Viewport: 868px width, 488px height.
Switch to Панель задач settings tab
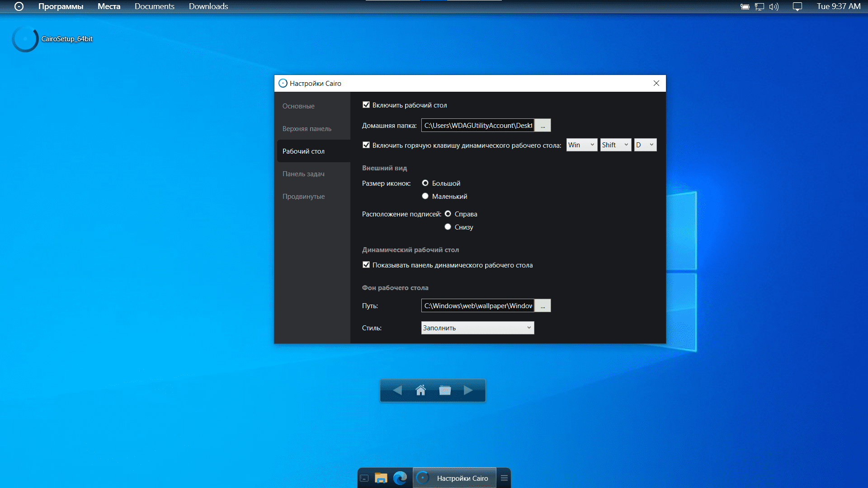(x=303, y=174)
